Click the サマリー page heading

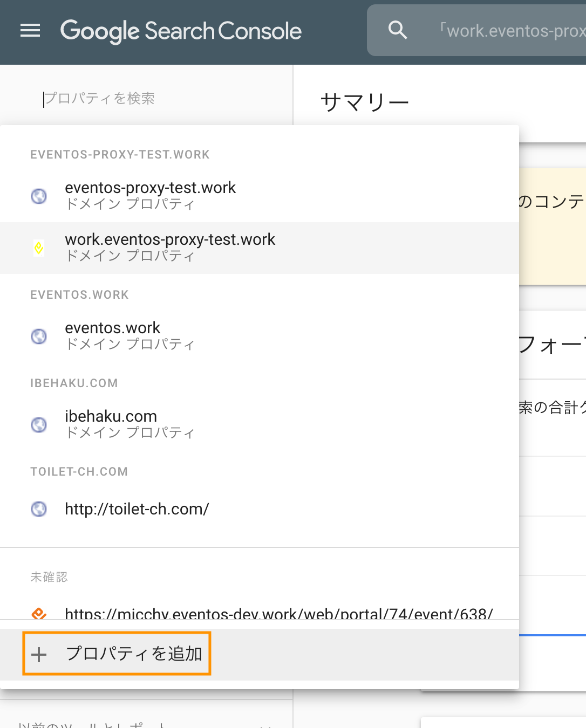tap(365, 102)
